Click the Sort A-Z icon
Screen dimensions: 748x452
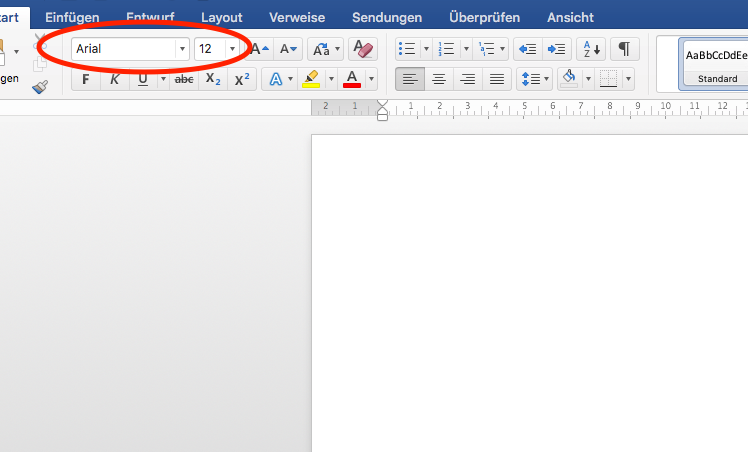coord(591,49)
